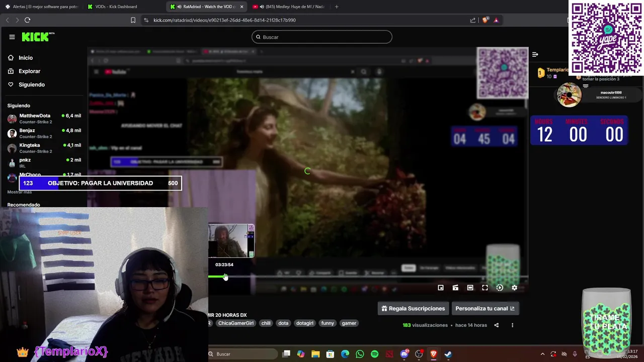Click the ChicaGamerGirl tag

pyautogui.click(x=235, y=323)
